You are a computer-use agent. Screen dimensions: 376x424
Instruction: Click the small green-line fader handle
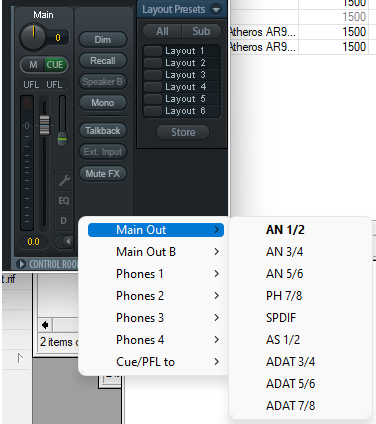pyautogui.click(x=62, y=139)
